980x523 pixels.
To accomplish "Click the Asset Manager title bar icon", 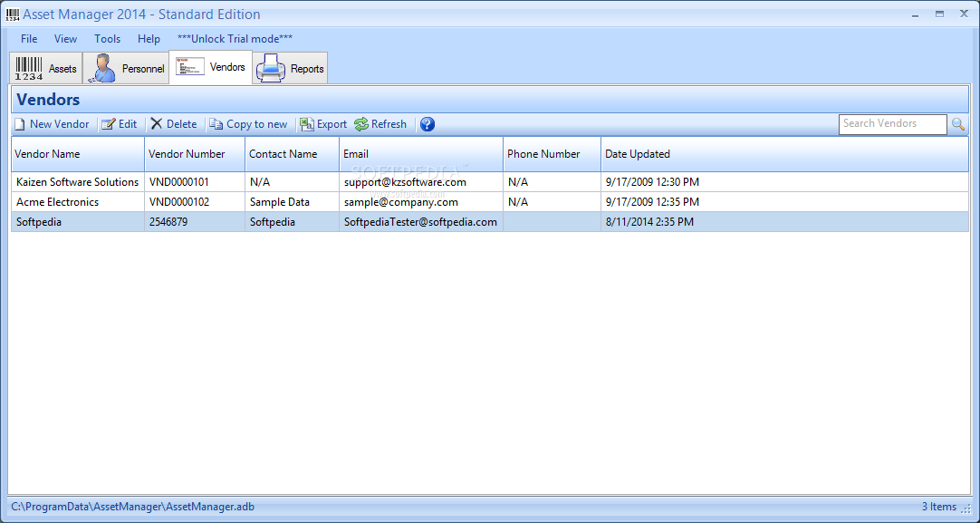I will pyautogui.click(x=13, y=15).
